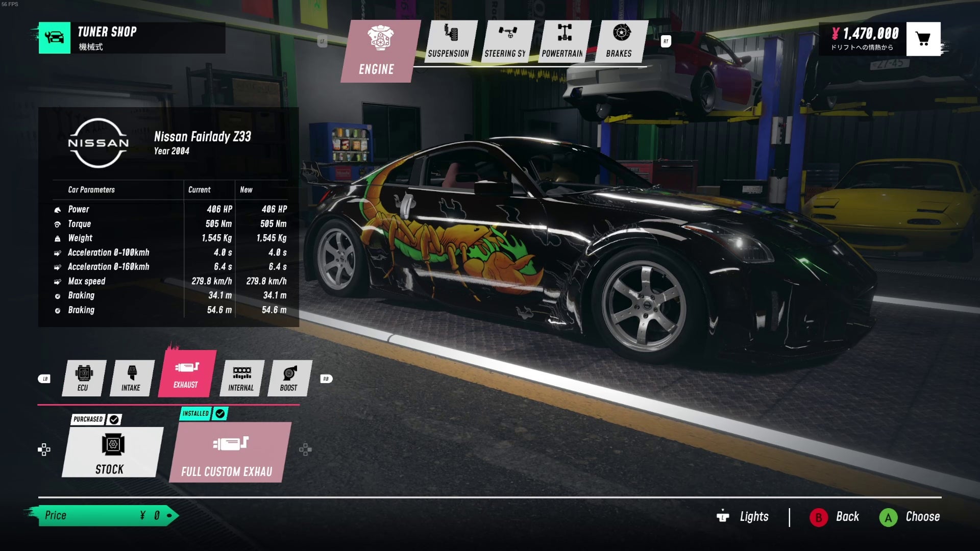Click the RB next part button
This screenshot has width=980, height=551.
326,379
